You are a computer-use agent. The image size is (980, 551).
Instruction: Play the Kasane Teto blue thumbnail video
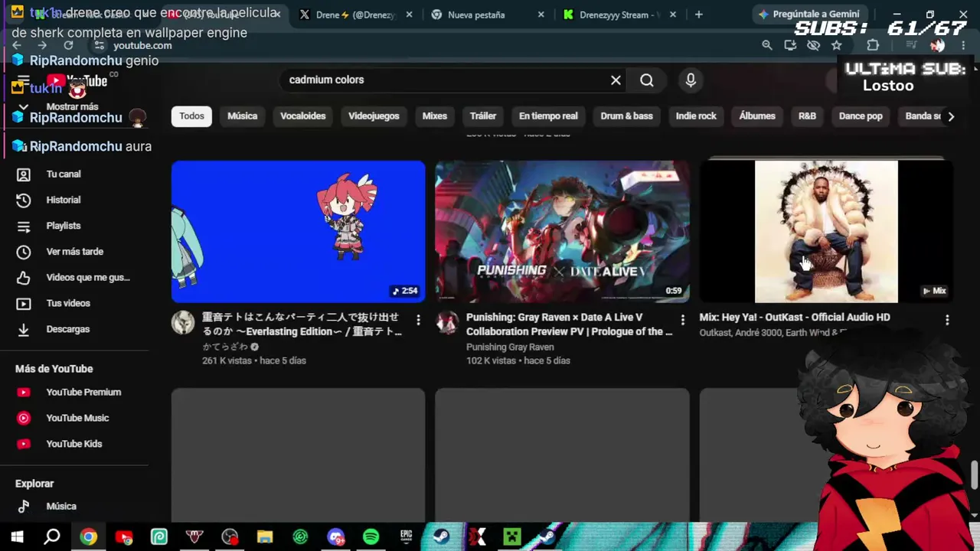pyautogui.click(x=298, y=231)
